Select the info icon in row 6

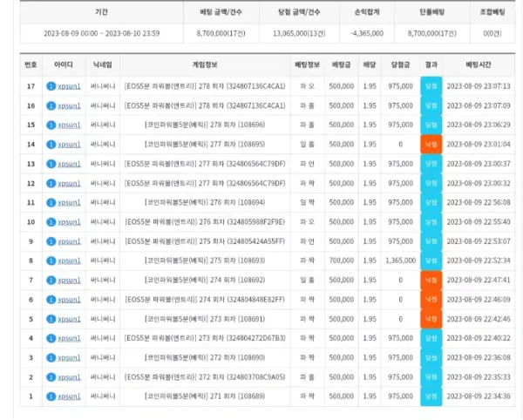click(x=51, y=300)
